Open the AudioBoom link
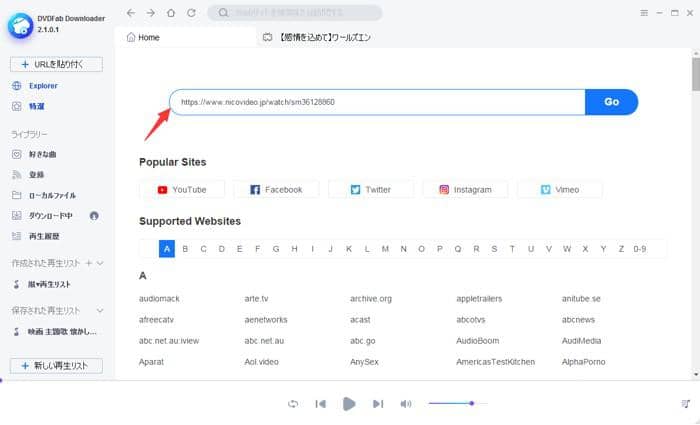Image resolution: width=700 pixels, height=425 pixels. [x=477, y=341]
